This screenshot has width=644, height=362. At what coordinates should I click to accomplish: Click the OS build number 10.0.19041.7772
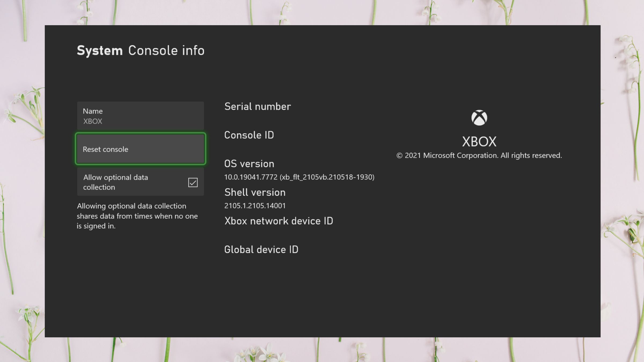click(x=299, y=177)
